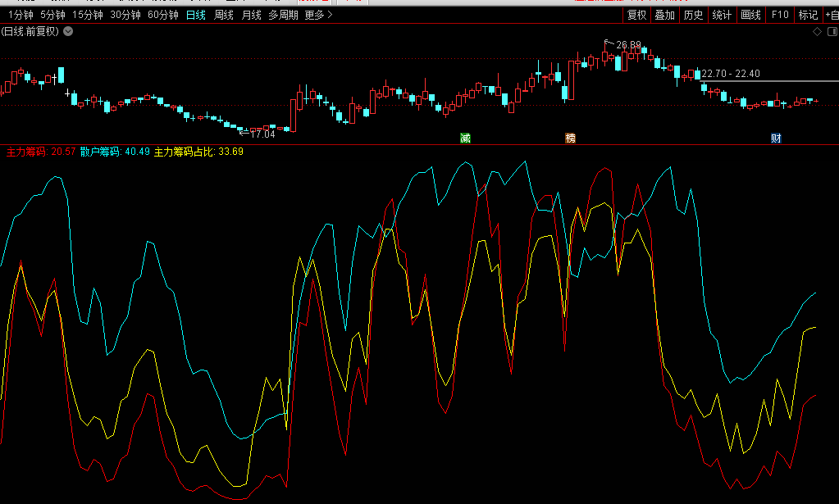Image resolution: width=839 pixels, height=504 pixels.
Task: Open the 复权 adjustment options
Action: coord(636,15)
